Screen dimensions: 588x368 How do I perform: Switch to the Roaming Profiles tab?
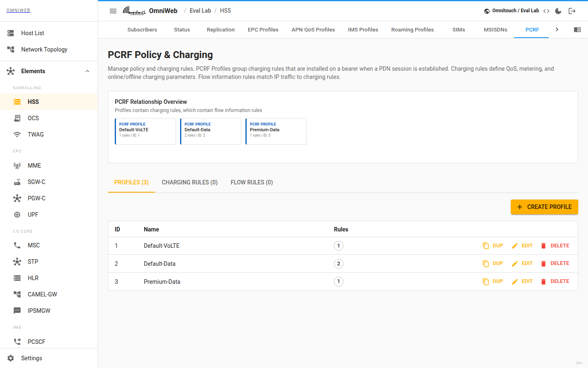click(x=412, y=30)
